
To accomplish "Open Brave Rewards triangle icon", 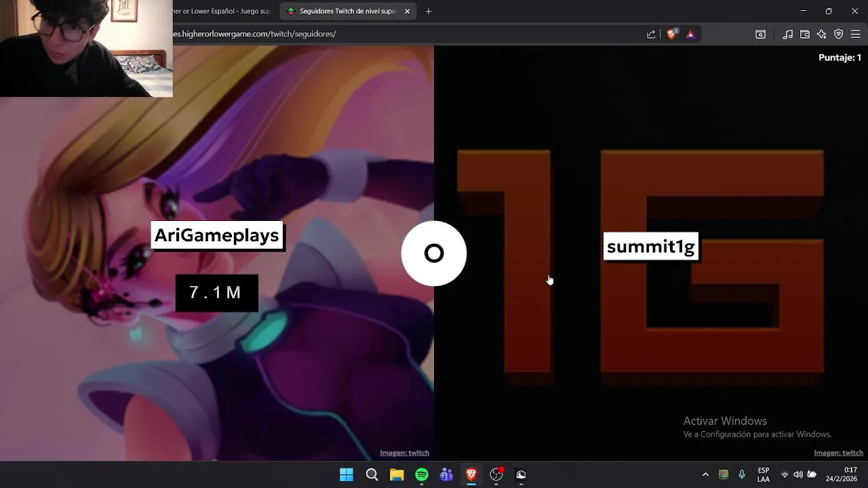I will [690, 34].
